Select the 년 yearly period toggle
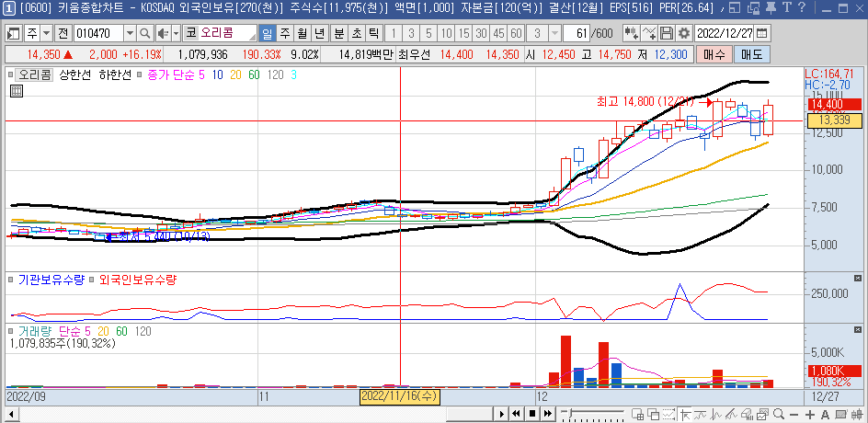Viewport: 868px width, 423px height. 319,33
